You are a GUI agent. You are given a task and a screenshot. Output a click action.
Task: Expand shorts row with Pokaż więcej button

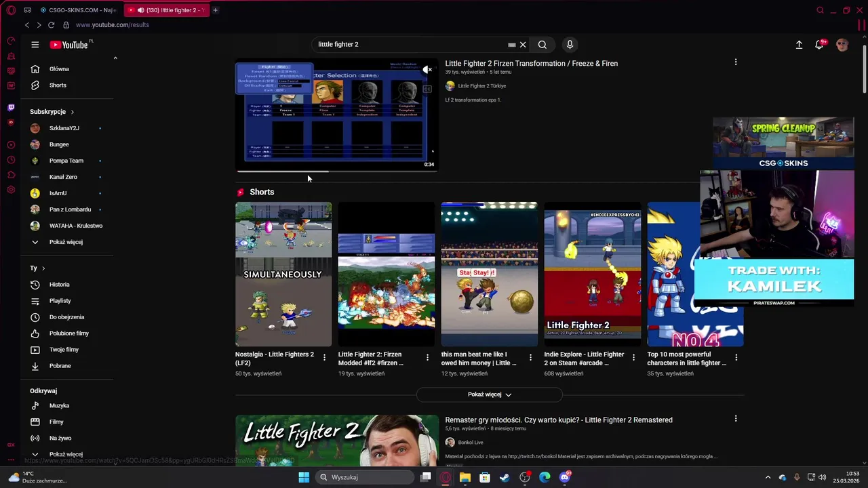(490, 394)
